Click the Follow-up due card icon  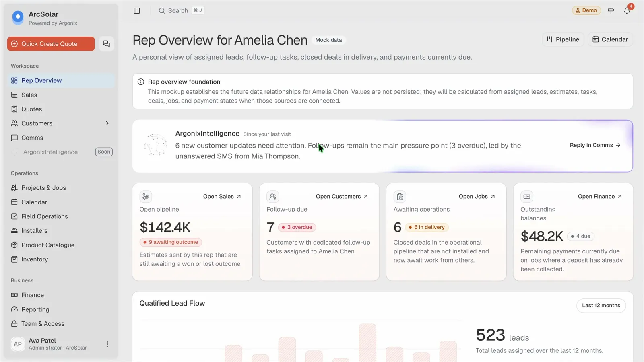(273, 197)
